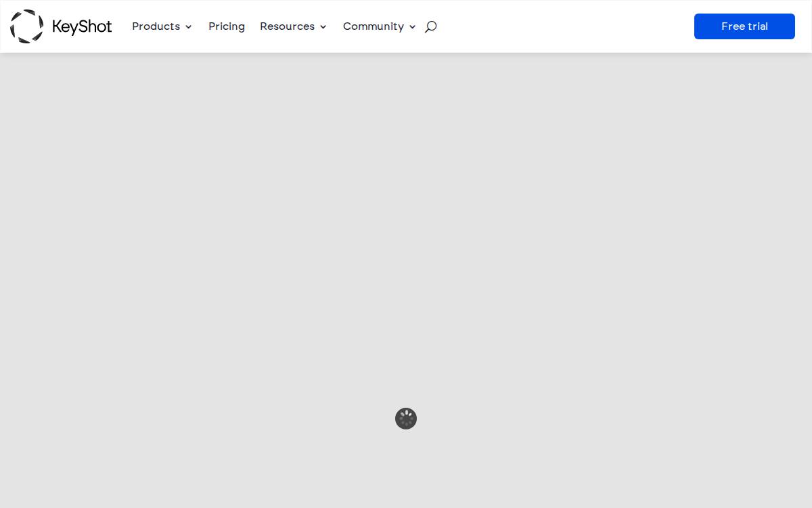Go to the Pricing page
This screenshot has width=812, height=508.
click(227, 26)
